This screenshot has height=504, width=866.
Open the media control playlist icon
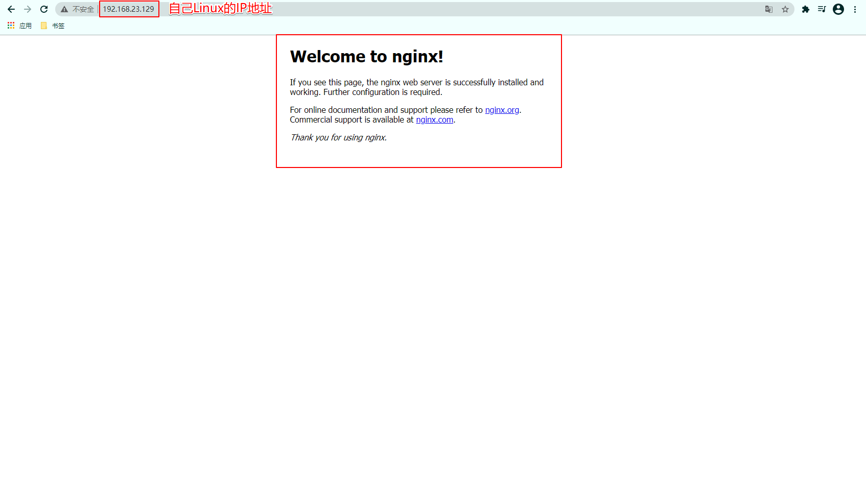point(822,9)
